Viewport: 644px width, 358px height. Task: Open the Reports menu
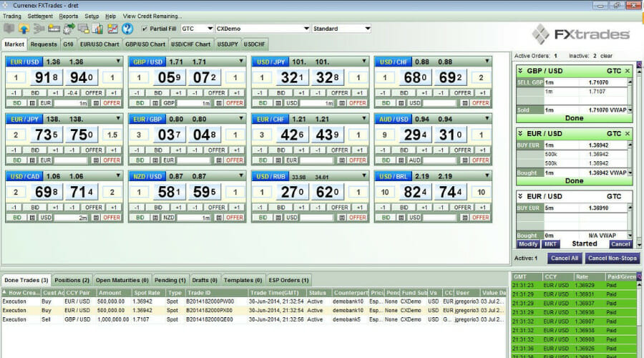68,16
